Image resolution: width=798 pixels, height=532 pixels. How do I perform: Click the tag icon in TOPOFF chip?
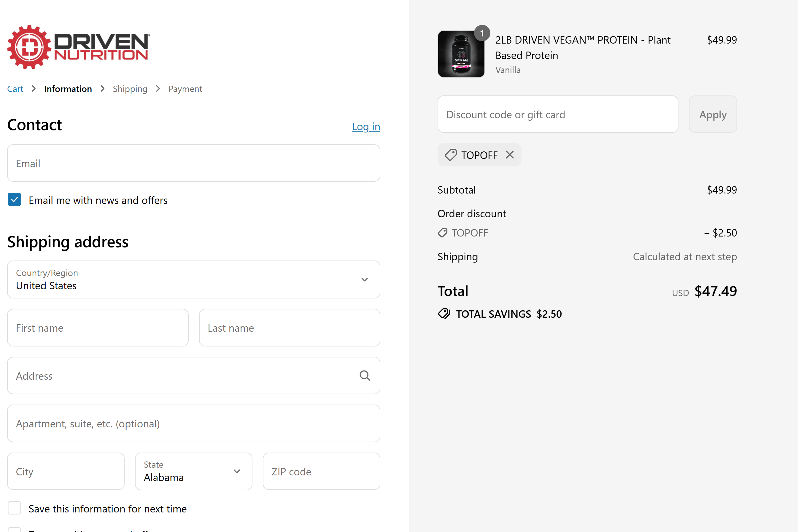(x=451, y=155)
